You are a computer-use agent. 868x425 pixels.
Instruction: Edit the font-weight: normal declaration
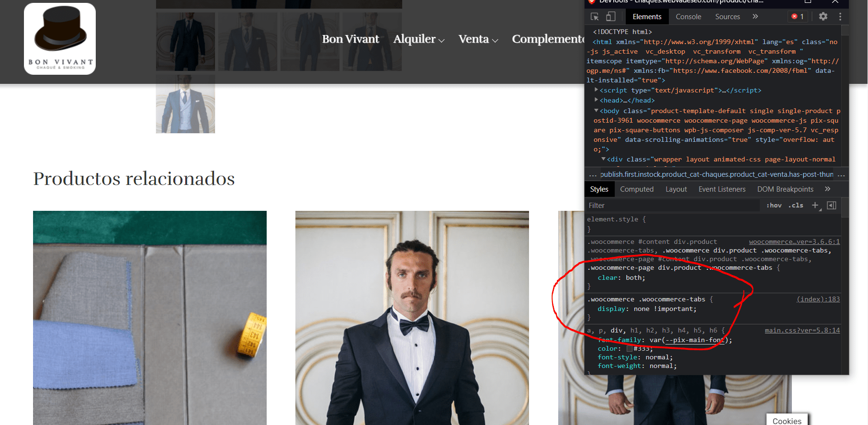point(637,366)
